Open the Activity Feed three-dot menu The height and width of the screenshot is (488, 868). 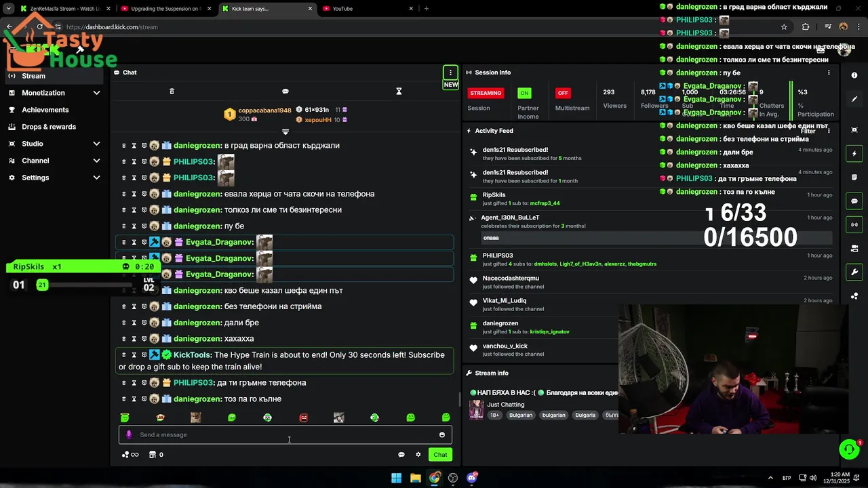point(829,130)
